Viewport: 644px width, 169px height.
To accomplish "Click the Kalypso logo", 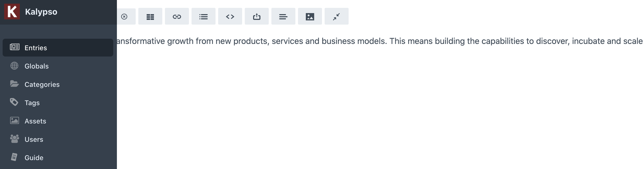I will 12,12.
